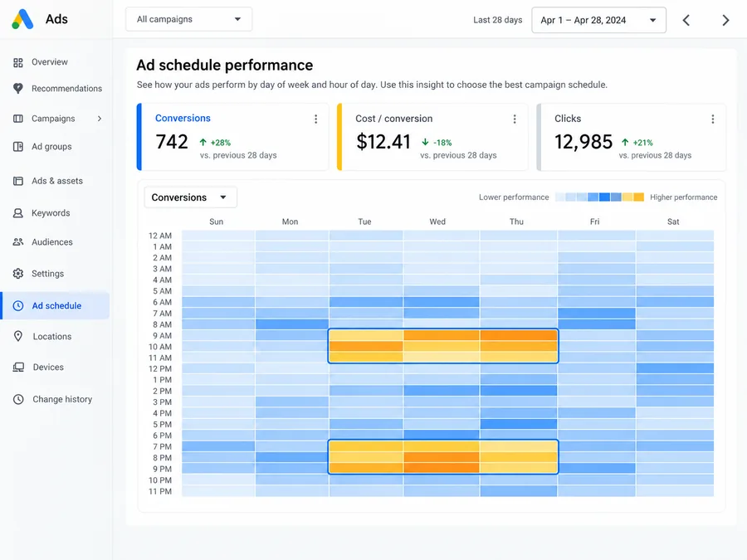The image size is (747, 560).
Task: Go to Ad groups
Action: pos(51,147)
